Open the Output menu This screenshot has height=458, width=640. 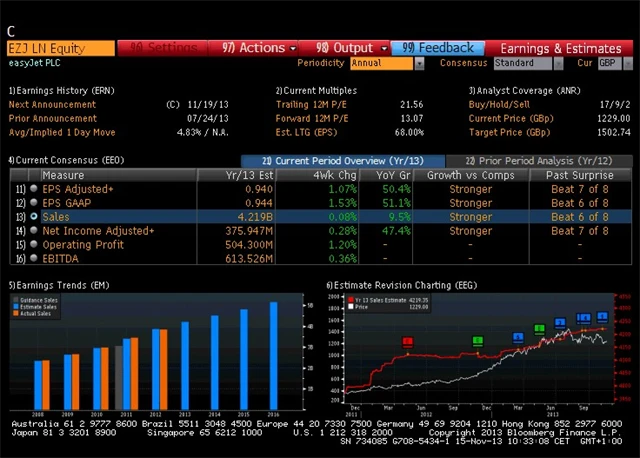351,47
